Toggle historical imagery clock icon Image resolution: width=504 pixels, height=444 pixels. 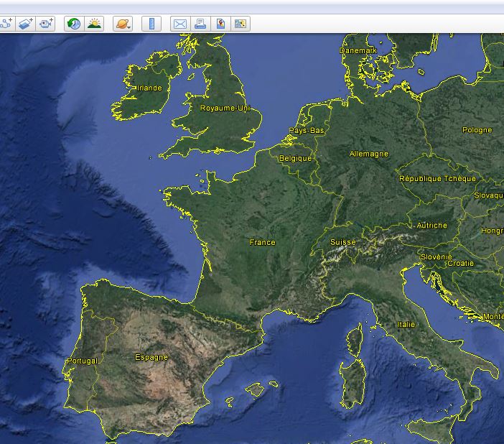[73, 24]
